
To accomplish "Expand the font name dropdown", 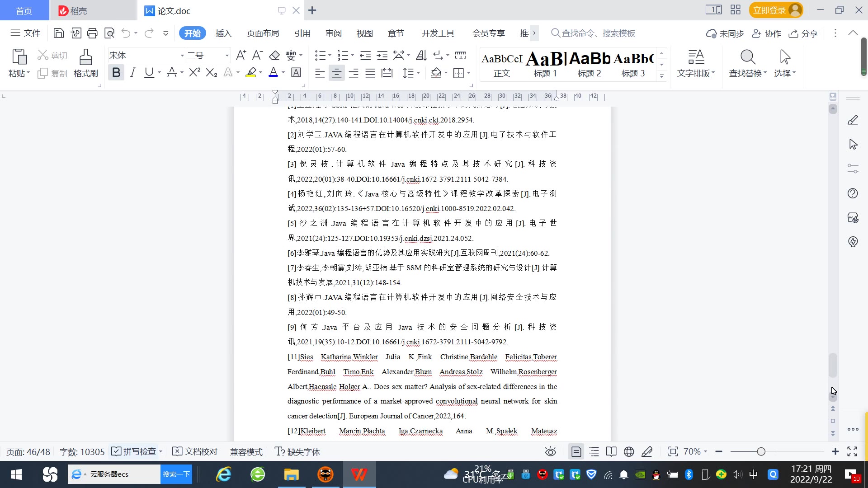I will (182, 56).
